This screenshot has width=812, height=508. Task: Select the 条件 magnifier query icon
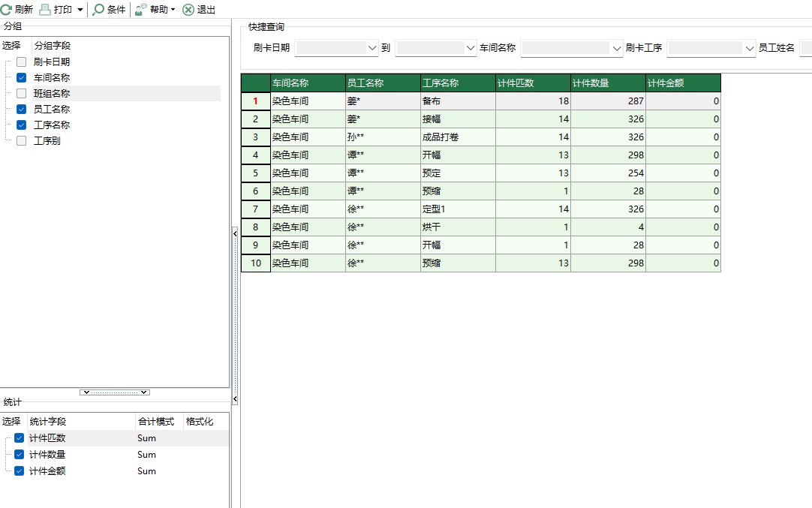(99, 10)
